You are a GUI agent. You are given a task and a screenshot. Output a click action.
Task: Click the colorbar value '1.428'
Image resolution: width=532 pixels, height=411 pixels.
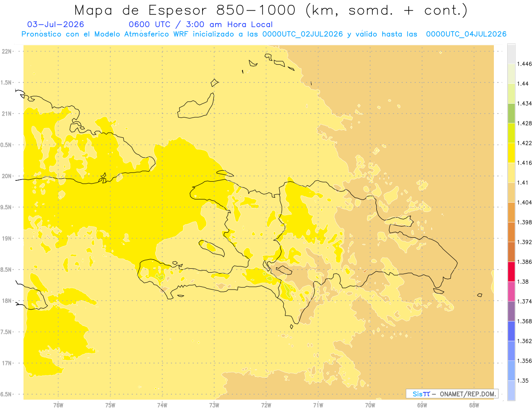coord(524,123)
